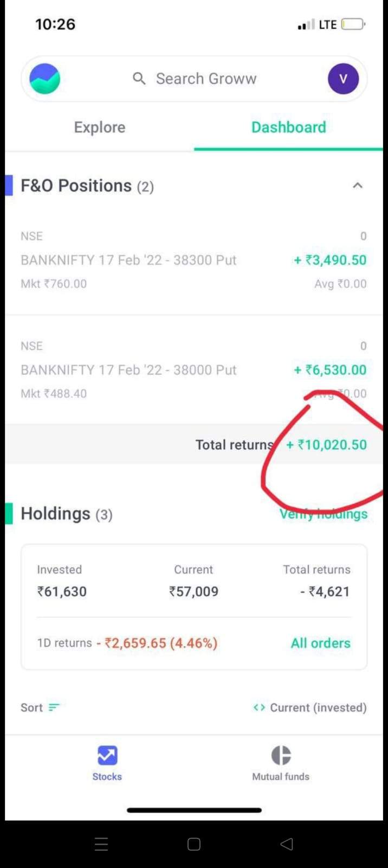Tap Android home square button
Screen dimensions: 388x868
pos(194,844)
